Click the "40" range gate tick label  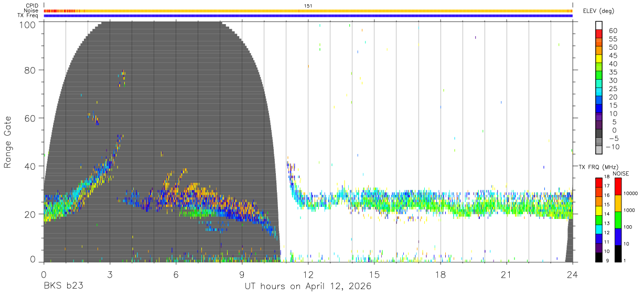[x=30, y=166]
